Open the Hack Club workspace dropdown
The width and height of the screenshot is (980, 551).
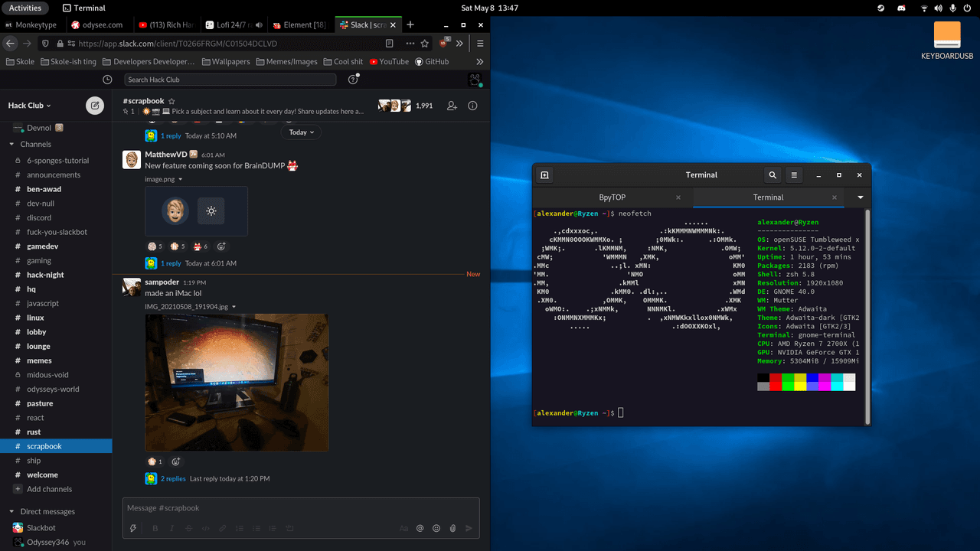[x=30, y=106]
